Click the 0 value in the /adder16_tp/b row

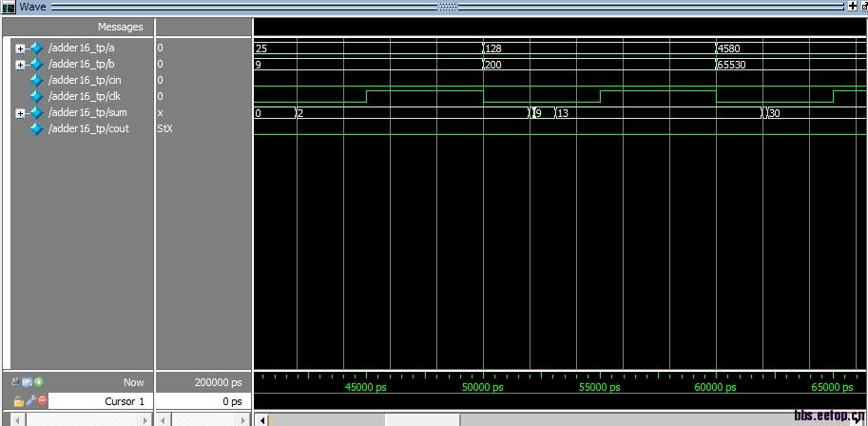160,65
